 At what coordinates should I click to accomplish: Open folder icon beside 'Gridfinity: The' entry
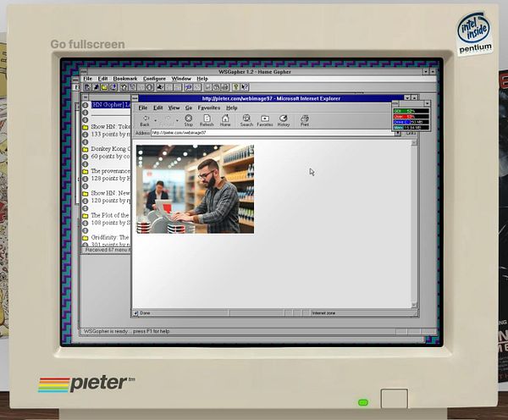click(x=86, y=238)
